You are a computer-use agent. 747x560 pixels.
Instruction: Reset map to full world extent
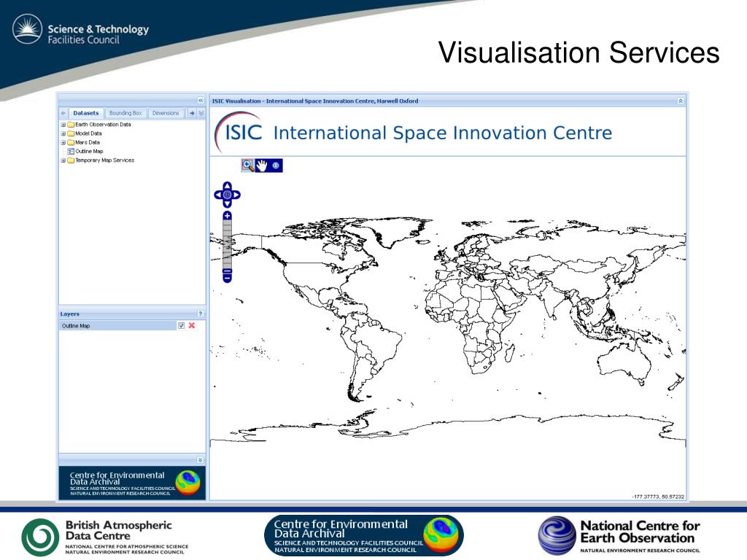click(x=228, y=195)
